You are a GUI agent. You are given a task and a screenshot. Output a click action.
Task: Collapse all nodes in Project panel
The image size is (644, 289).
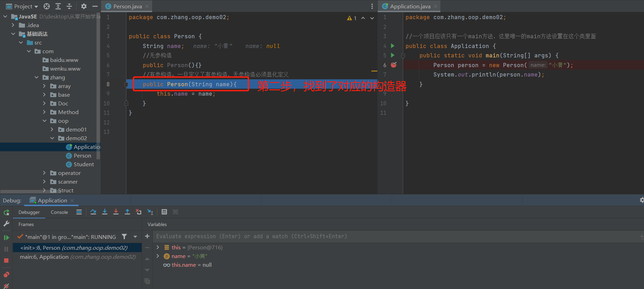pos(69,6)
